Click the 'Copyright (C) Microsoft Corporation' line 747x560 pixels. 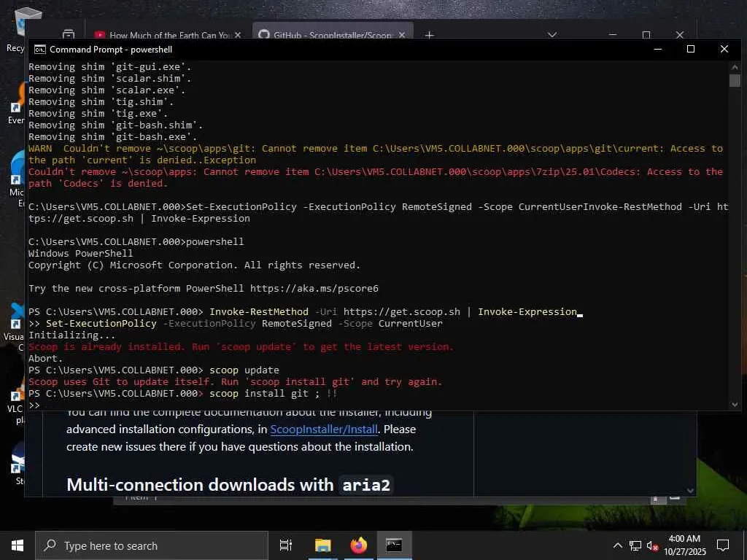[x=194, y=265]
